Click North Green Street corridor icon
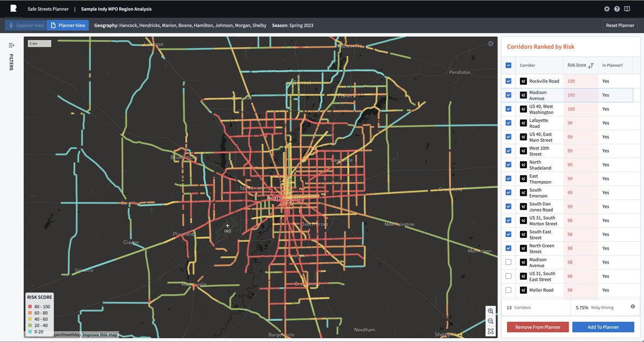 pyautogui.click(x=524, y=248)
